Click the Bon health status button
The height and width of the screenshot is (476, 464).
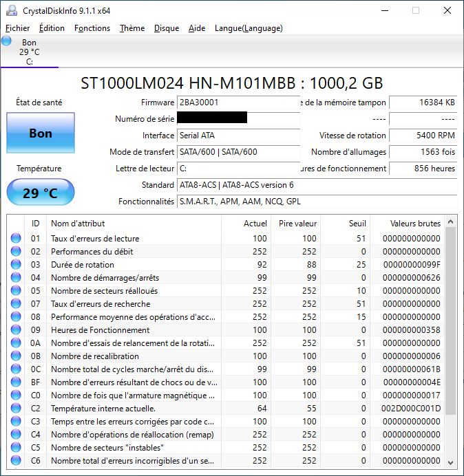point(41,133)
